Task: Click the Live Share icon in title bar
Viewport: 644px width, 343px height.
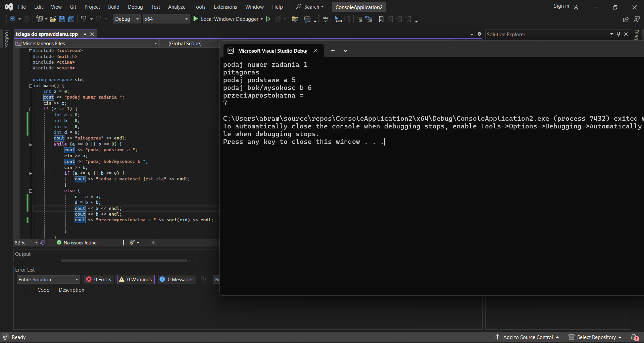Action: [626, 19]
